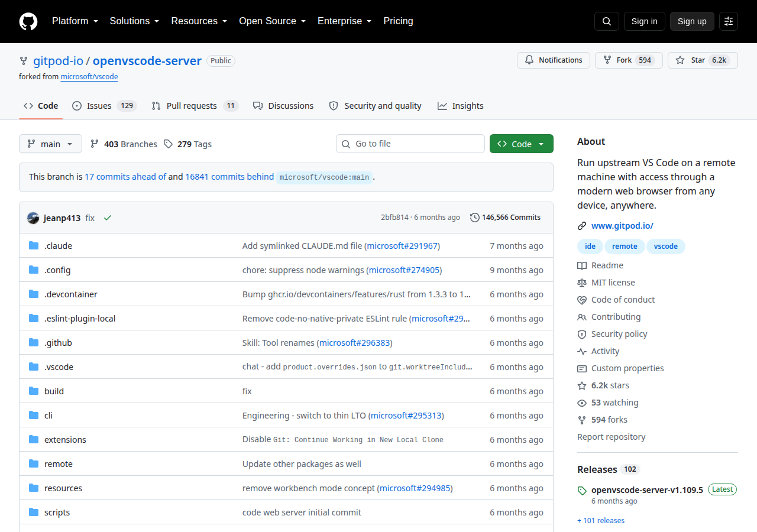Click the extensions folder icon
Viewport: 757px width, 532px height.
[34, 440]
